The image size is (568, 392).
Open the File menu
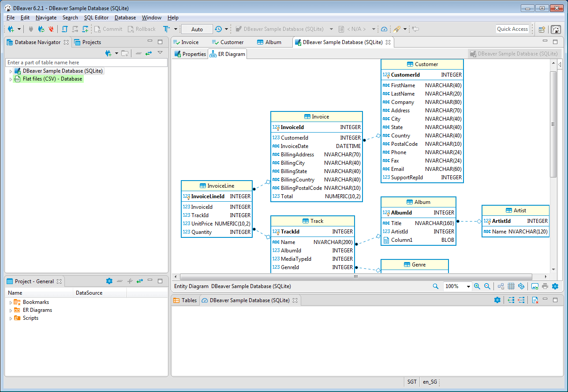click(11, 18)
